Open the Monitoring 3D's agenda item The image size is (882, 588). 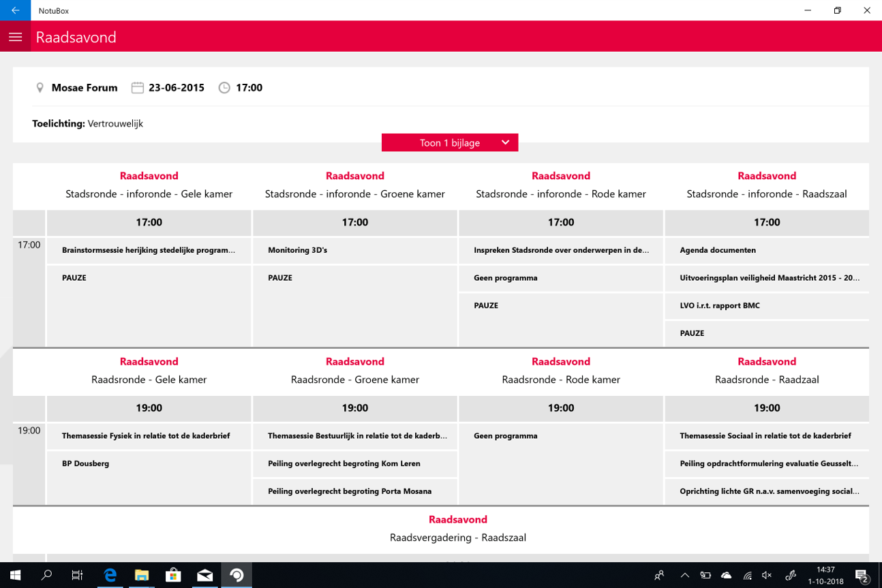tap(355, 250)
